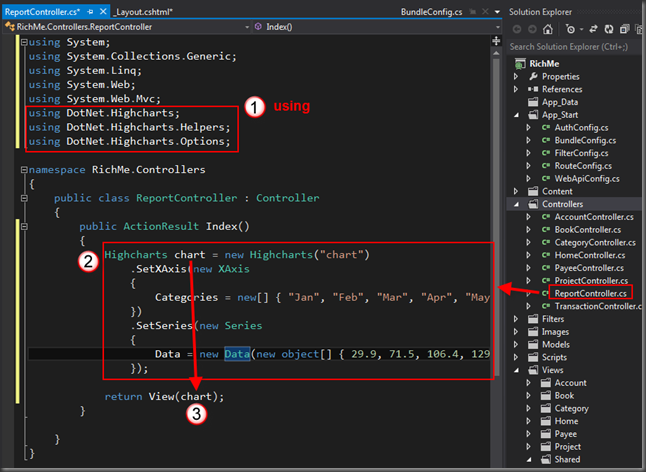Click the Back arrow in Solution Explorer toolbar
This screenshot has width=646, height=472.
(x=517, y=29)
